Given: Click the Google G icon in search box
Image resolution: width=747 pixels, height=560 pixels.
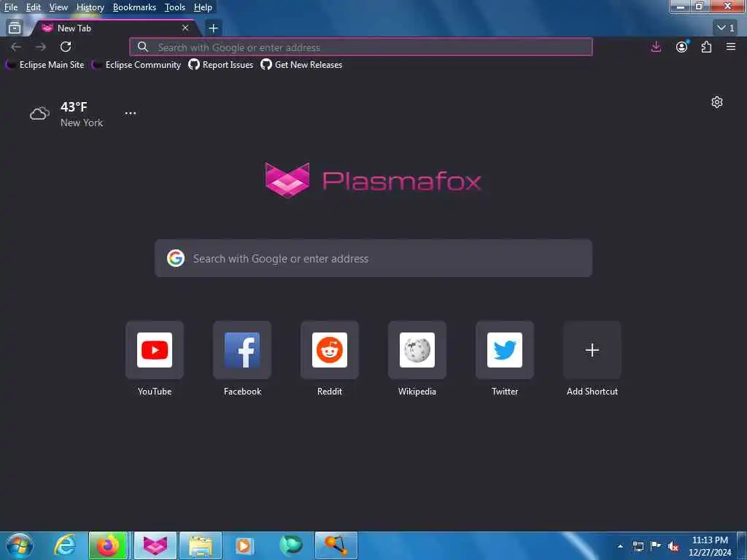Looking at the screenshot, I should [176, 258].
